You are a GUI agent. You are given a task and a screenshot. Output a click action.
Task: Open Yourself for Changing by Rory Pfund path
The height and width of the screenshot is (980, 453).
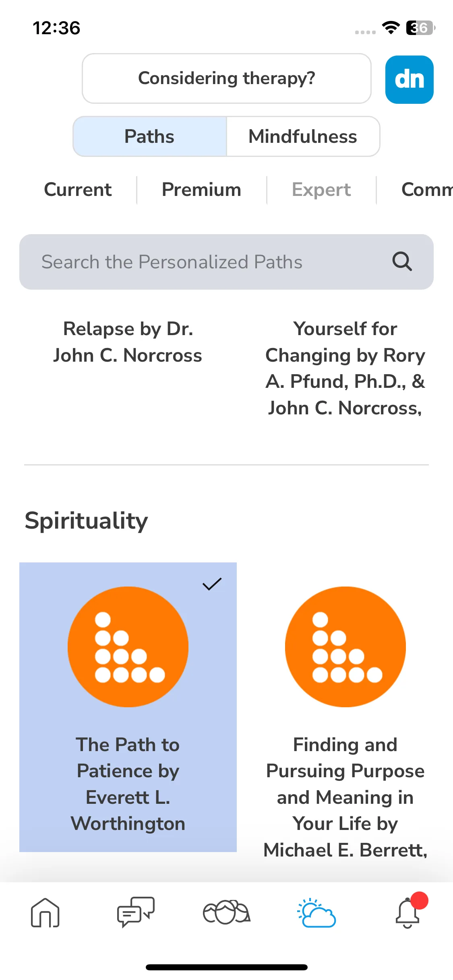point(345,368)
